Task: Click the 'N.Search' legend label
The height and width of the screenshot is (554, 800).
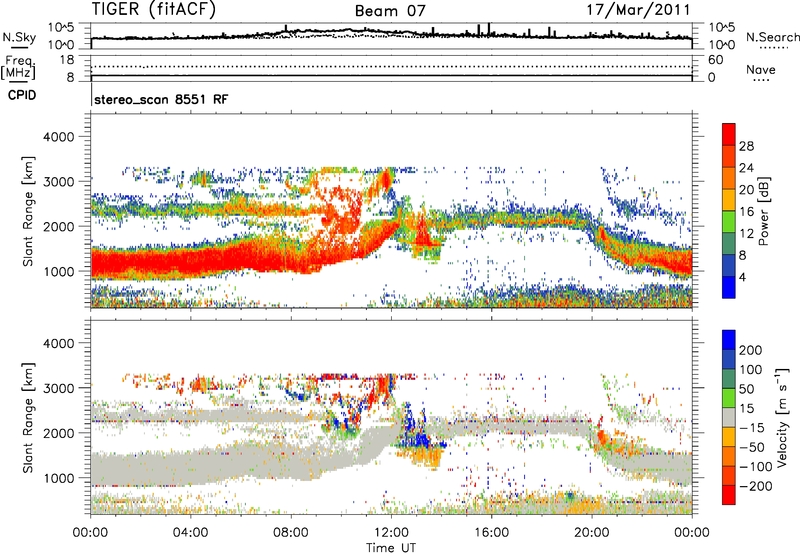Action: click(x=772, y=37)
